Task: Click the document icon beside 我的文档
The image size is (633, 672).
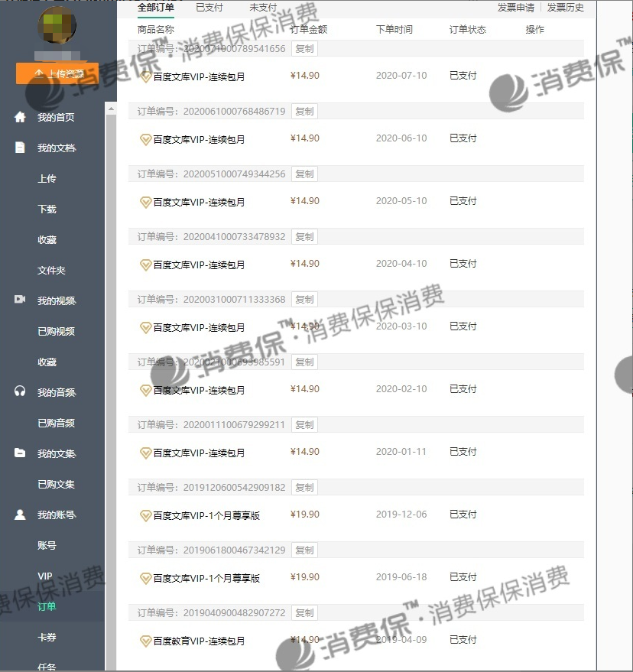Action: [20, 148]
